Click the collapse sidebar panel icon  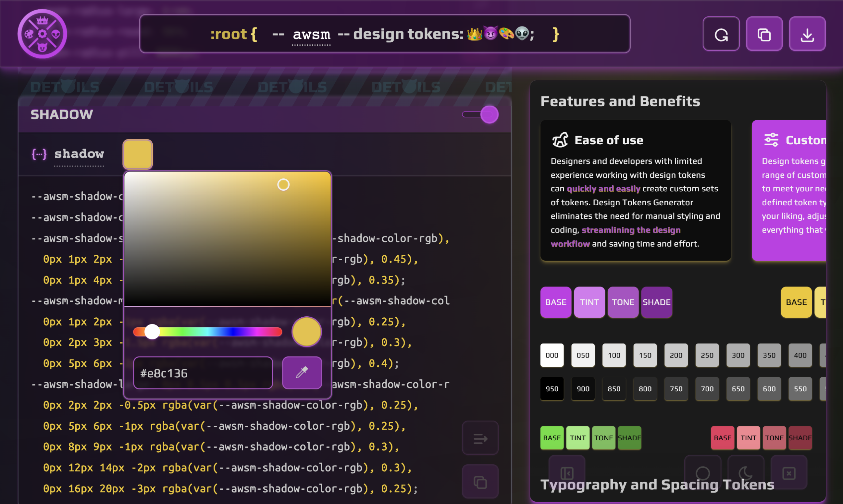point(567,473)
